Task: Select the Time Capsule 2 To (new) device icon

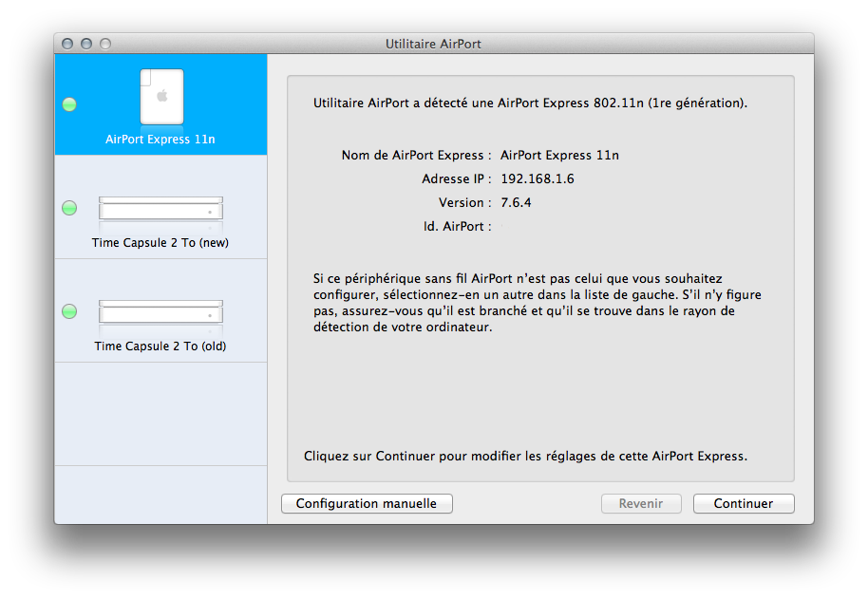Action: [160, 209]
